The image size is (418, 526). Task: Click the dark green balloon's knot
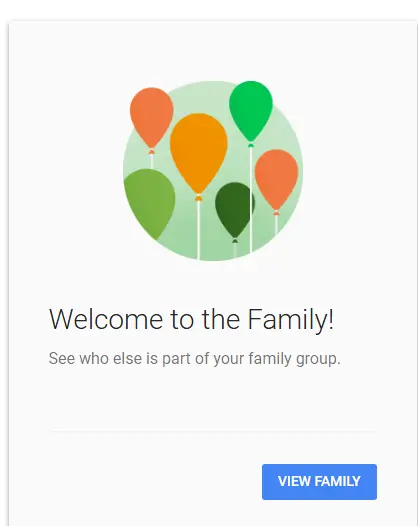[x=235, y=241]
